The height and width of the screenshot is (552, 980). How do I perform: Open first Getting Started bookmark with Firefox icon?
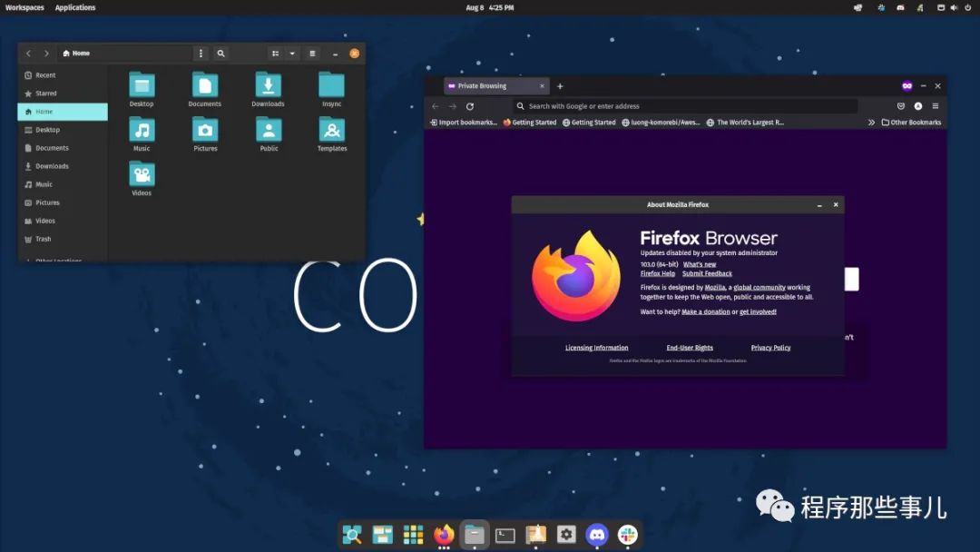530,123
